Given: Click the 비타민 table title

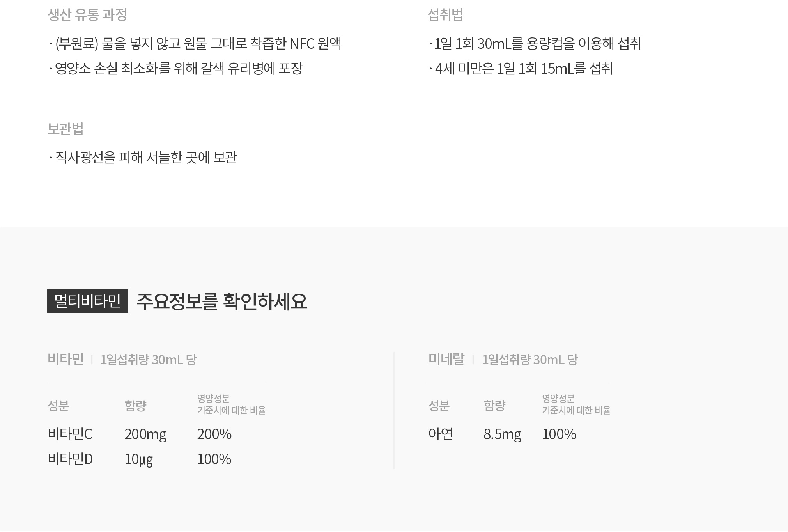Looking at the screenshot, I should (x=66, y=359).
